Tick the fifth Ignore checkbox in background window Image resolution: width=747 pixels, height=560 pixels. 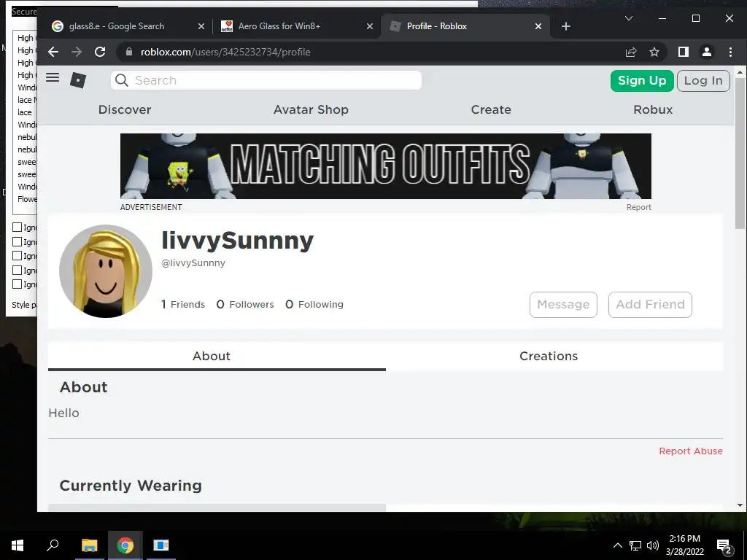coord(18,284)
